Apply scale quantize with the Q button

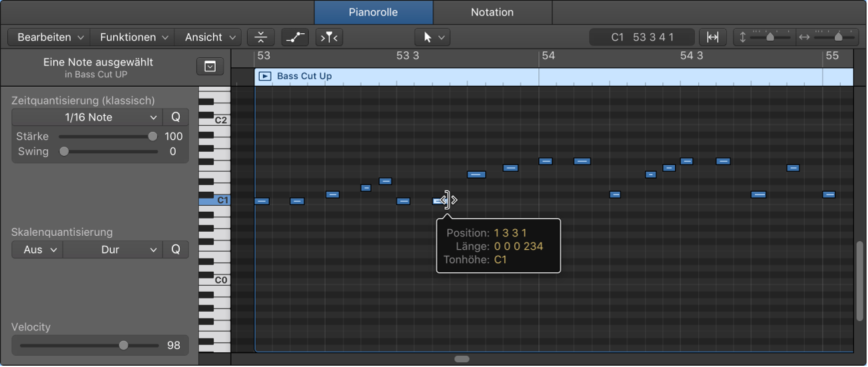coord(176,250)
